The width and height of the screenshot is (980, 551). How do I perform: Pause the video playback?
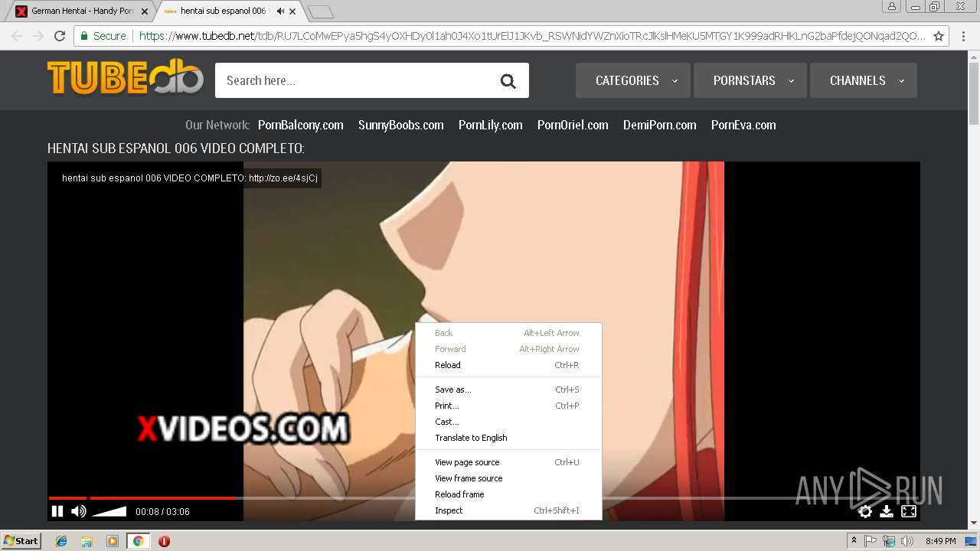point(57,511)
